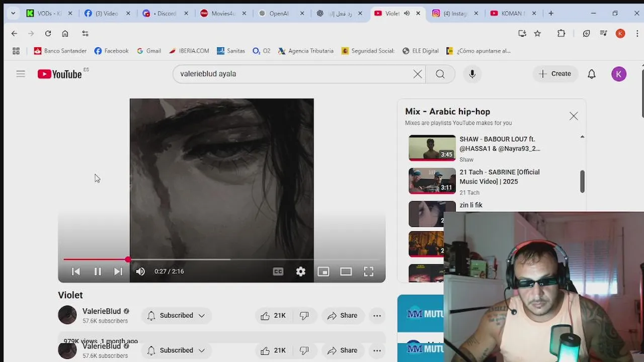This screenshot has height=362, width=644.
Task: Collapse the mix playlist with the up arrow
Action: click(x=582, y=137)
